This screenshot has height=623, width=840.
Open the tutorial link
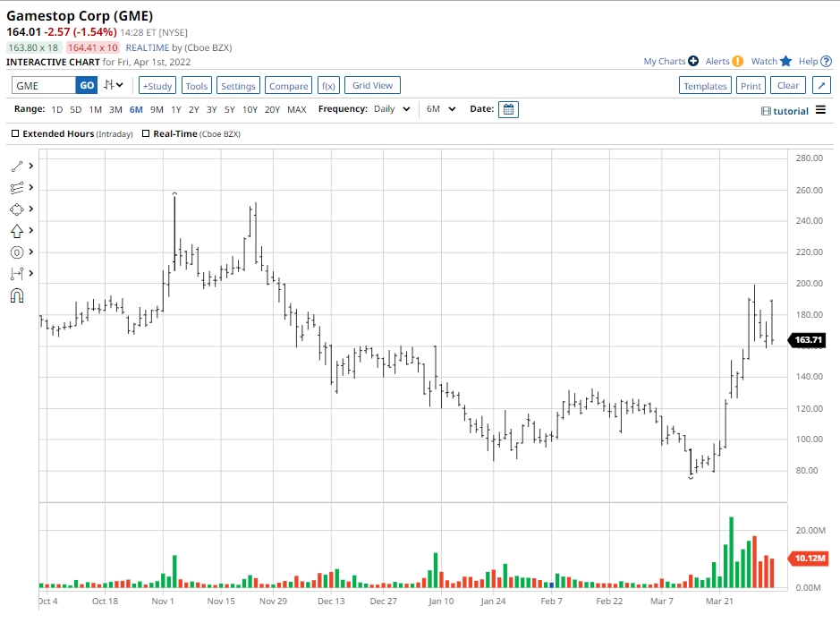point(785,111)
